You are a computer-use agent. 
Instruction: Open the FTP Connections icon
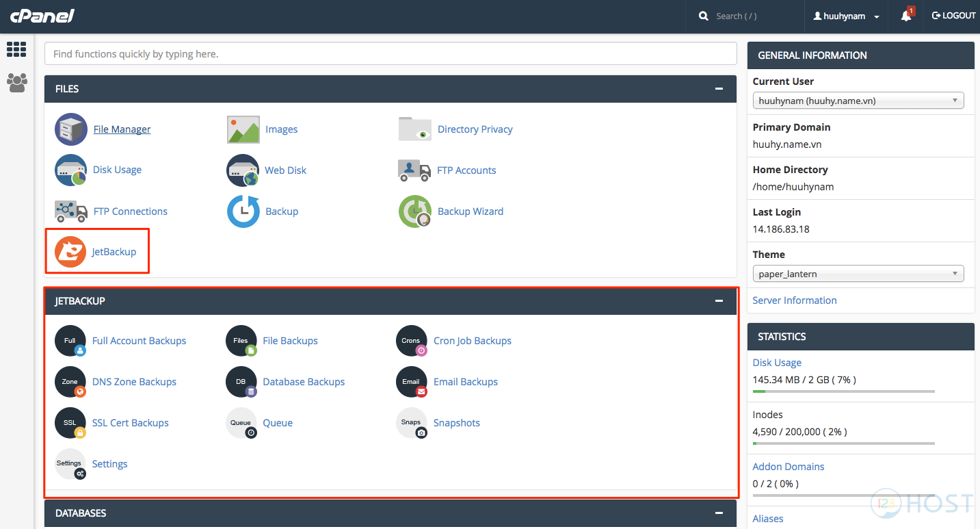click(x=71, y=211)
